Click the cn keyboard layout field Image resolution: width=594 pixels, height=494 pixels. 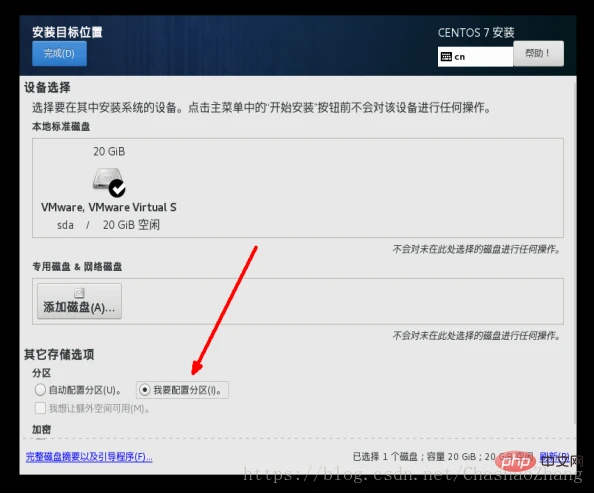click(475, 57)
